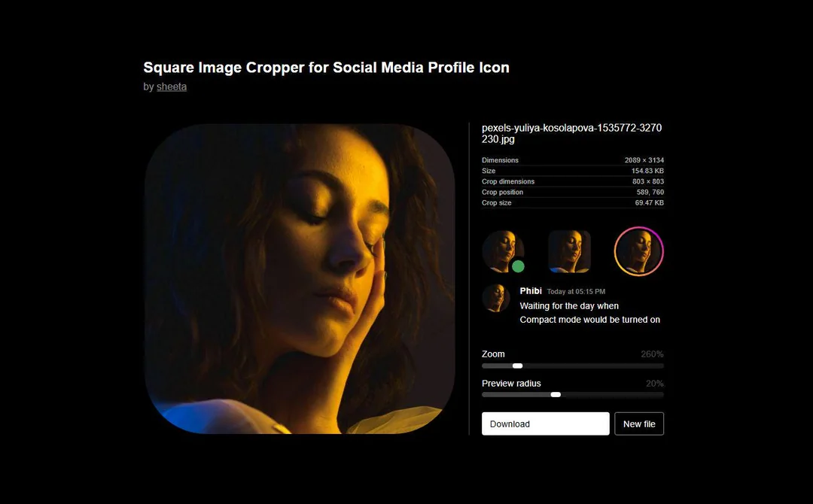
Task: Click the Zoom slider handle
Action: pos(517,366)
